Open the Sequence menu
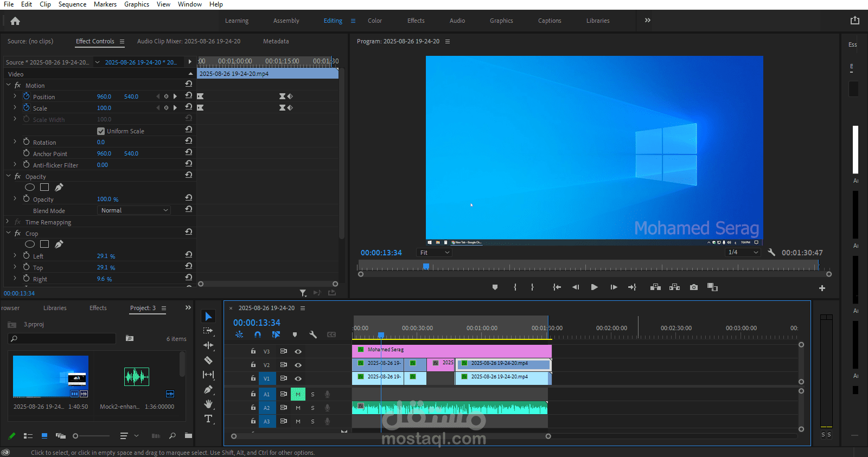Screen dimensions: 868x457 pos(72,4)
